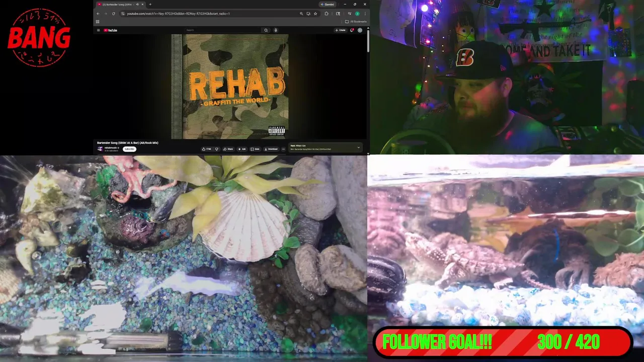Open Chrome three-dot menu
Image resolution: width=644 pixels, height=362 pixels.
click(365, 14)
